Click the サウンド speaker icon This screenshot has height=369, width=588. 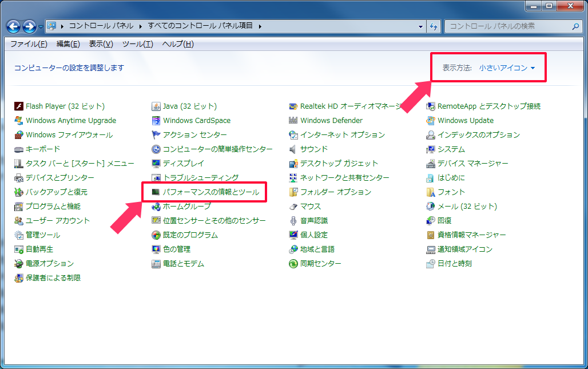click(293, 149)
